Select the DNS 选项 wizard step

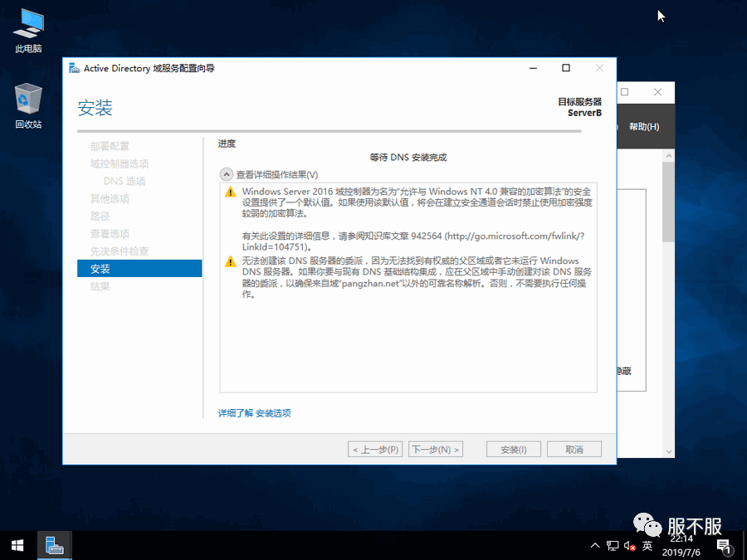click(x=124, y=181)
